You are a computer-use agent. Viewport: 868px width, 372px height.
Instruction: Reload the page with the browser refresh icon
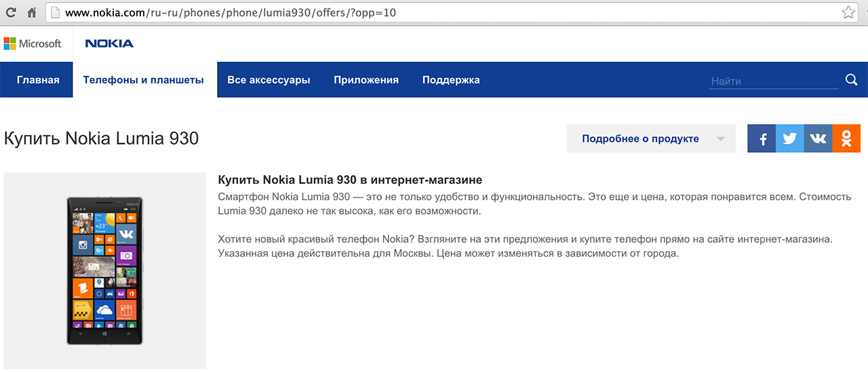click(x=11, y=12)
